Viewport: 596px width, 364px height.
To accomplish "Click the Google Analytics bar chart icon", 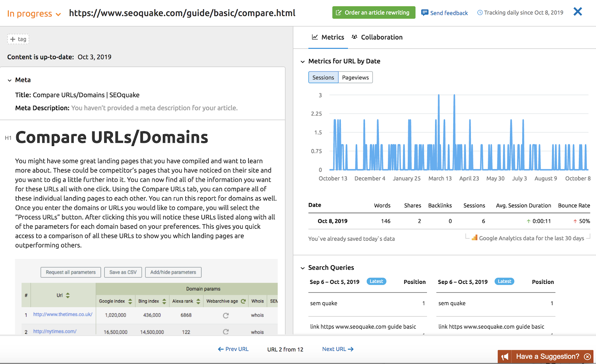I will pos(475,238).
